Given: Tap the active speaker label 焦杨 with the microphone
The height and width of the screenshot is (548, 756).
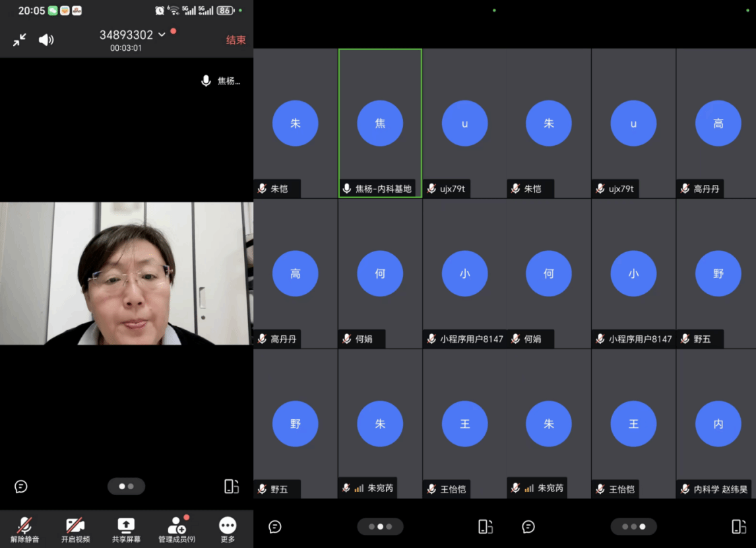Looking at the screenshot, I should click(221, 81).
